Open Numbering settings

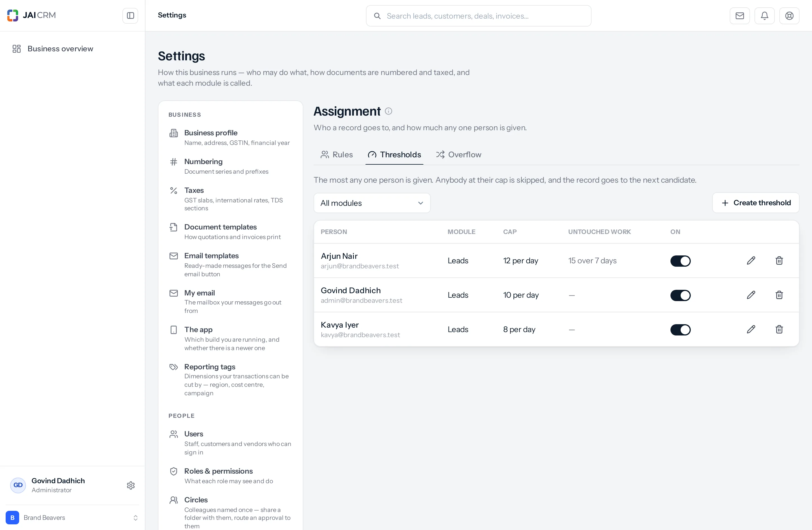[x=231, y=166]
